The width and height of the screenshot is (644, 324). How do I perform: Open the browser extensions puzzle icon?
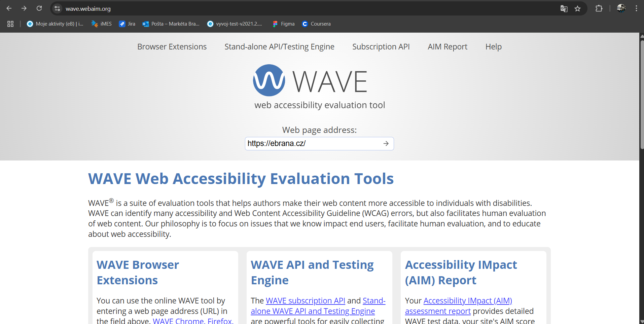[x=599, y=8]
